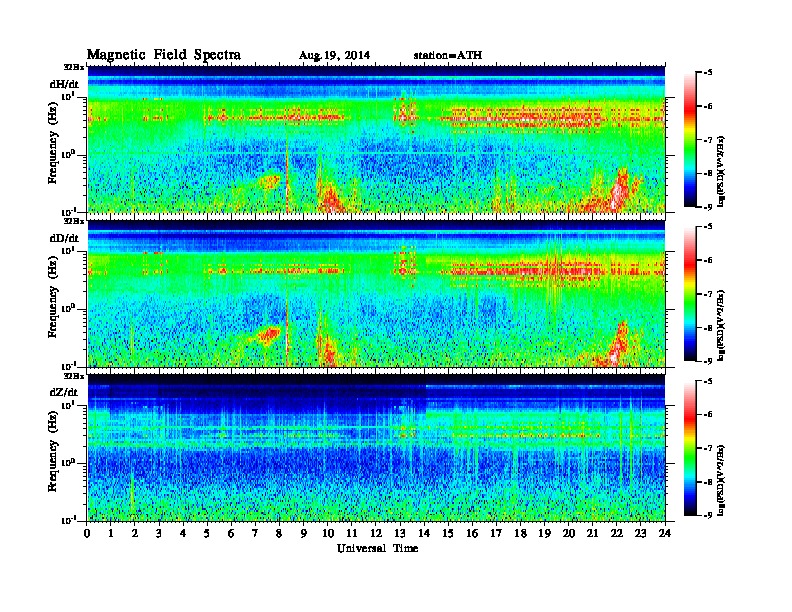The width and height of the screenshot is (792, 612).
Task: Click the hour 21 tick label
Action: pos(592,533)
